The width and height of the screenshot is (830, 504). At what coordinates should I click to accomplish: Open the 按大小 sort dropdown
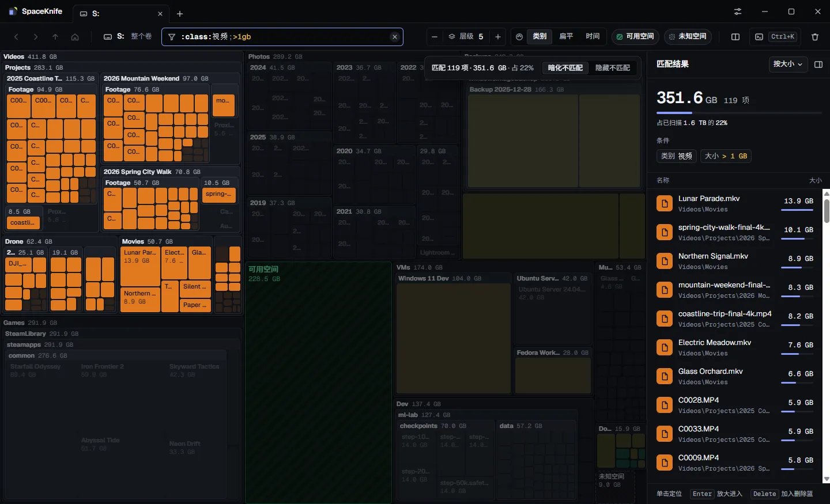[788, 64]
